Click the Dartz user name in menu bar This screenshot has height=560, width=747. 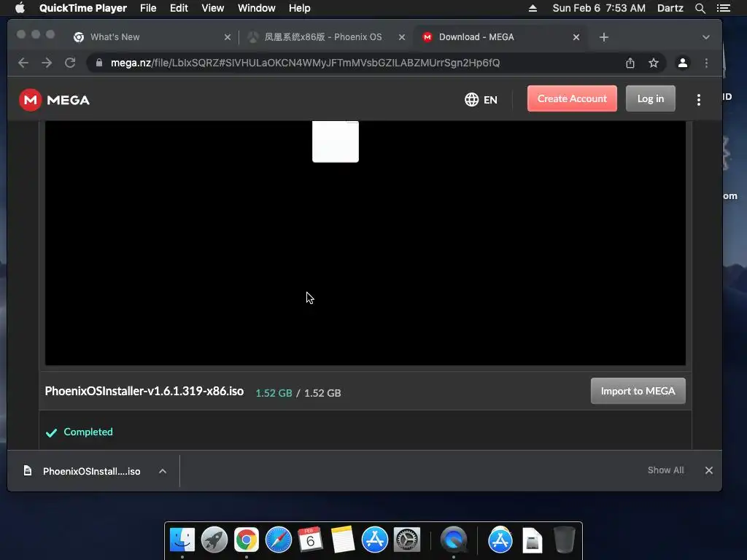[x=670, y=8]
